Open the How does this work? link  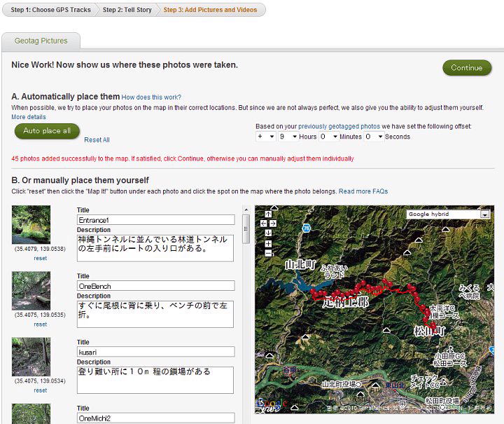(151, 97)
